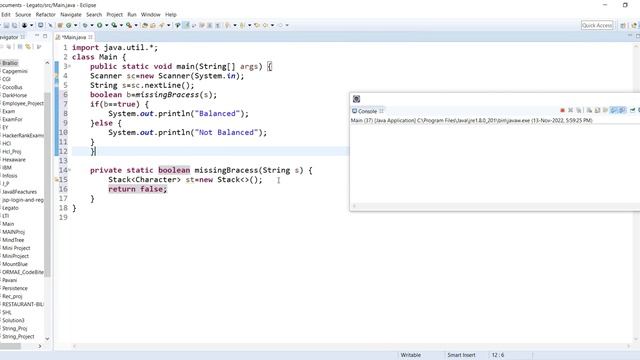Click the Debug bug icon in toolbar
This screenshot has height=360, width=640.
coord(84,25)
